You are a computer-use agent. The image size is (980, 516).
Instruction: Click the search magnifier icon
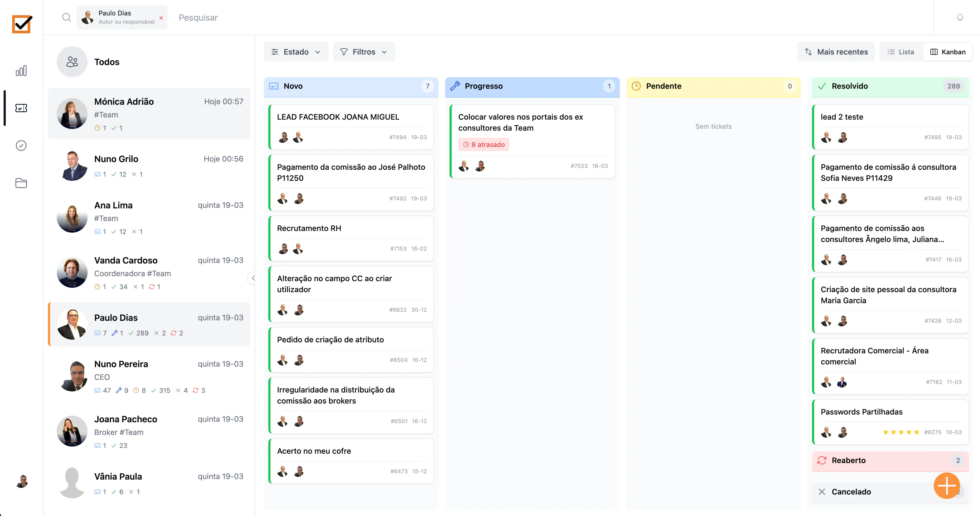coord(66,18)
